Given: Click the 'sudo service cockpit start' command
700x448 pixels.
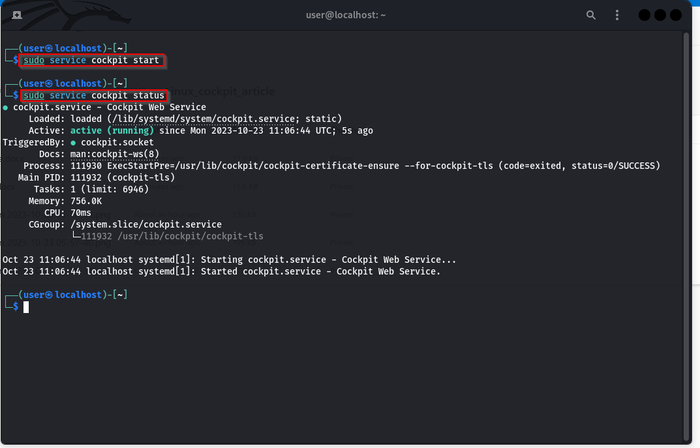Looking at the screenshot, I should [92, 61].
